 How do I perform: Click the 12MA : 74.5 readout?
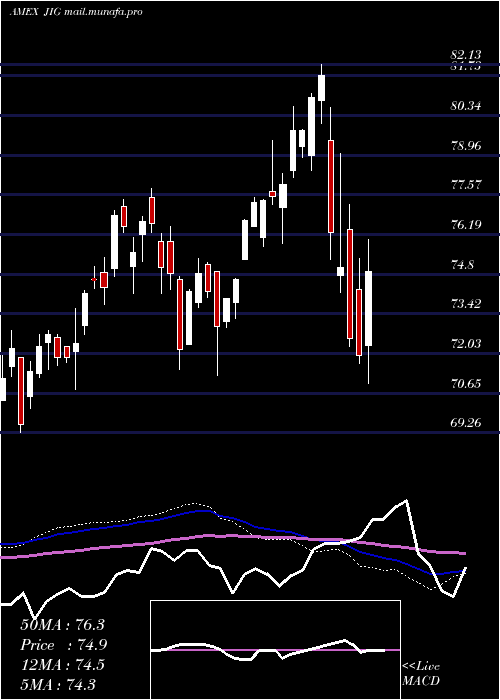[62, 665]
